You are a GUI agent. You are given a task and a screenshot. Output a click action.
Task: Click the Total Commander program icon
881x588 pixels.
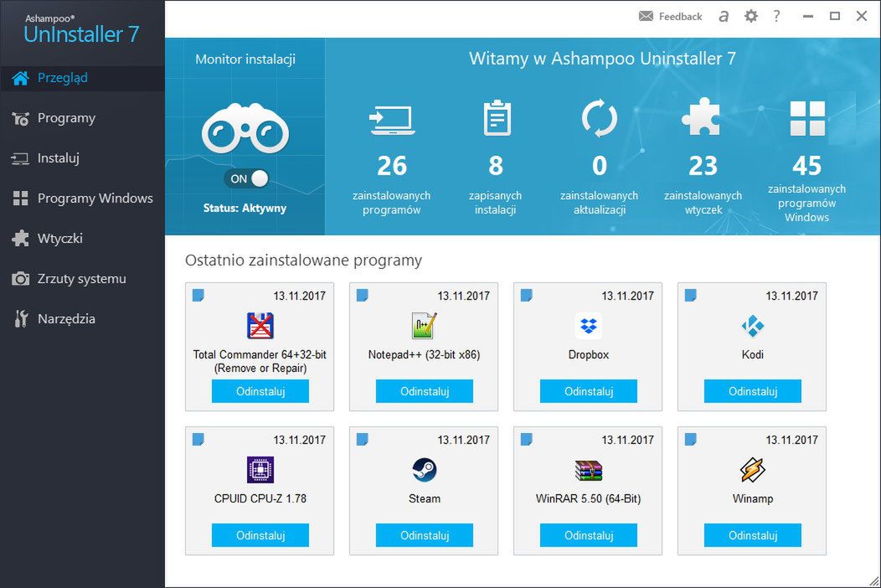tap(260, 326)
